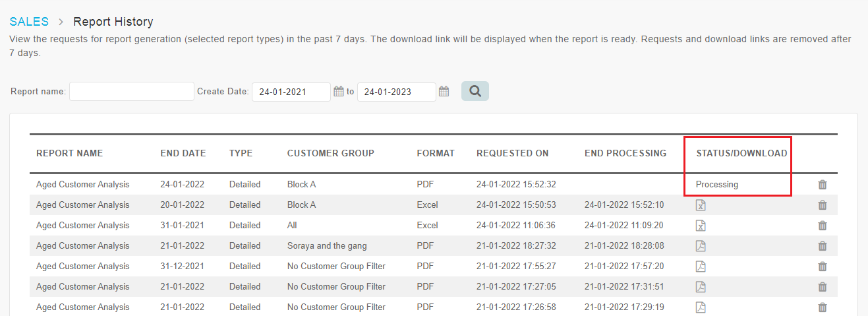
Task: Open the end date calendar picker
Action: (x=444, y=92)
